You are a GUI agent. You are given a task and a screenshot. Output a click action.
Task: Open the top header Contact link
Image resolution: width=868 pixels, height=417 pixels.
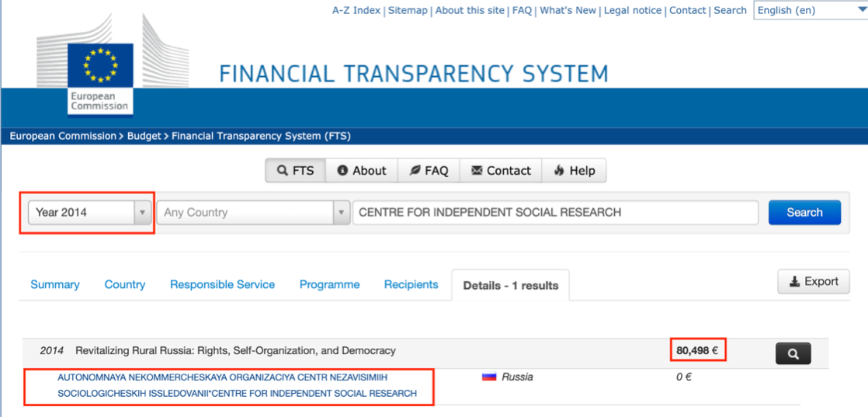click(688, 11)
